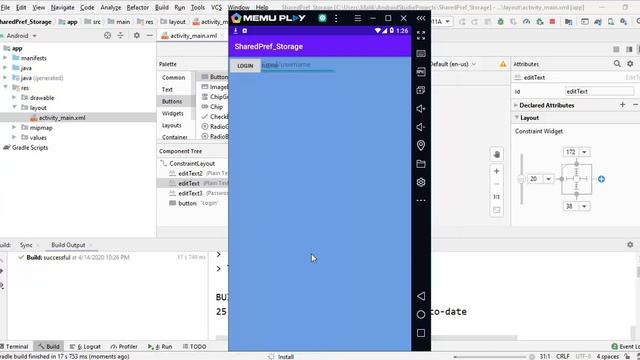The image size is (640, 360).
Task: Tap Android home circle button
Action: pyautogui.click(x=421, y=314)
